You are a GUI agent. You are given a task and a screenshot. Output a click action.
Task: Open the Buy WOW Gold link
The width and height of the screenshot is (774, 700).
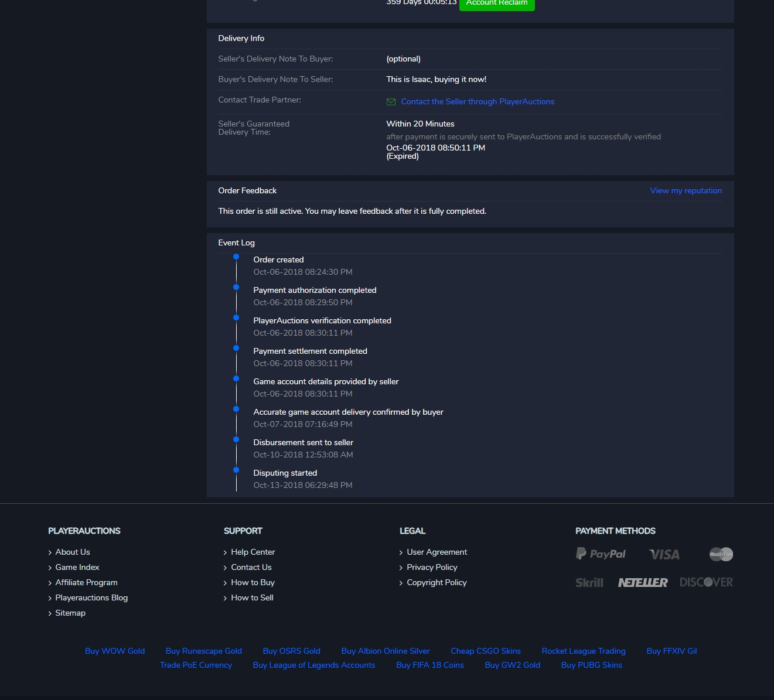click(x=114, y=651)
